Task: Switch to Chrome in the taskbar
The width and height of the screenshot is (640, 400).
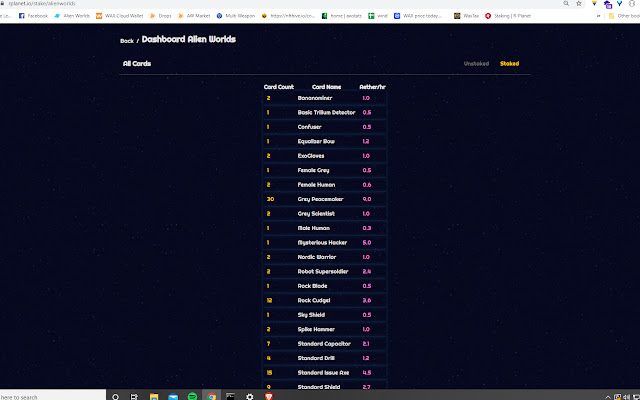Action: pos(211,396)
